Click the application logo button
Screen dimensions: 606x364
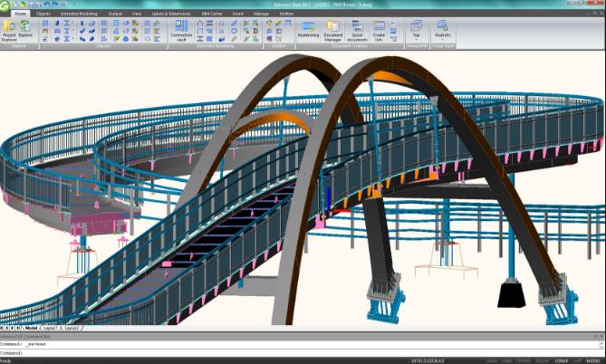pyautogui.click(x=5, y=5)
